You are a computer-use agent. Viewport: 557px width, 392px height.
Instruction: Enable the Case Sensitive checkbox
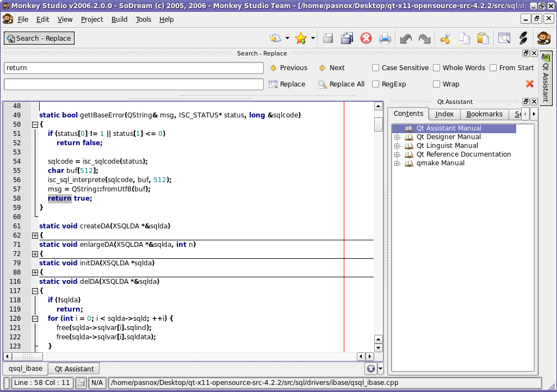coord(375,68)
